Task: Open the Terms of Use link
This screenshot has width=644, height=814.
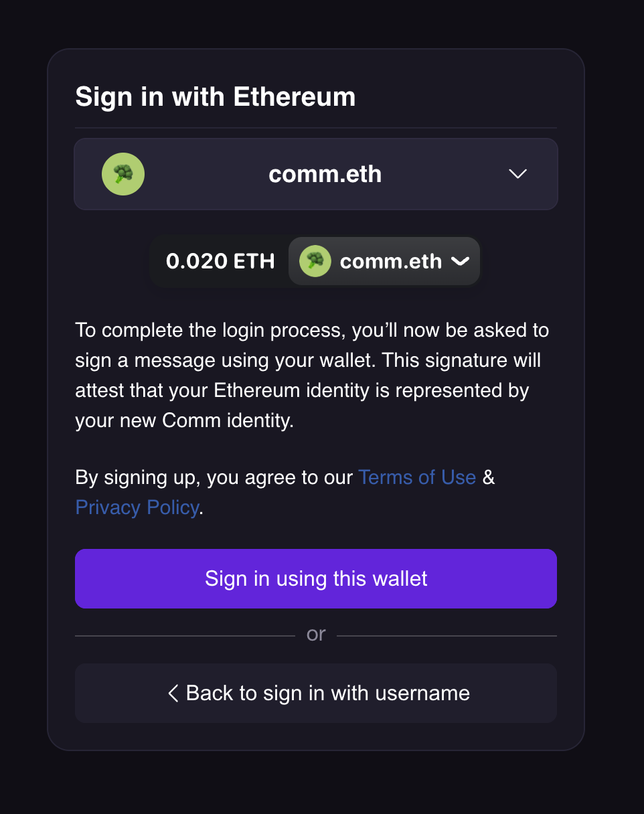Action: coord(417,477)
